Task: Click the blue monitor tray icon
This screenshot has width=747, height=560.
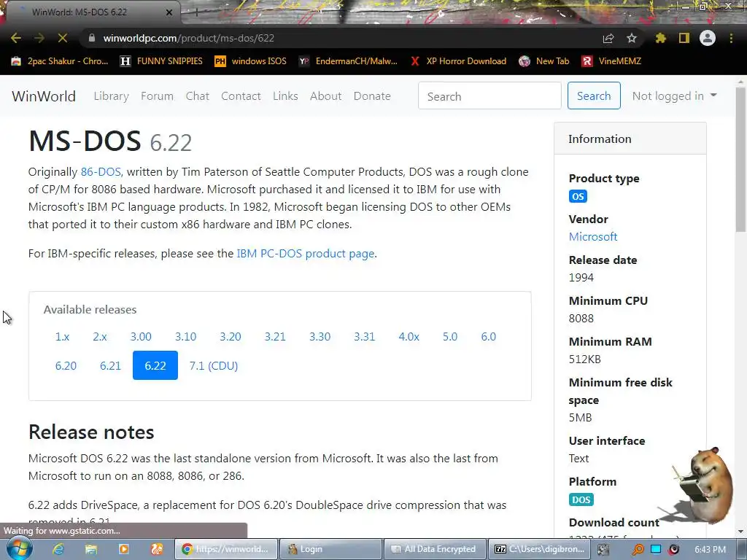Action: [x=656, y=549]
